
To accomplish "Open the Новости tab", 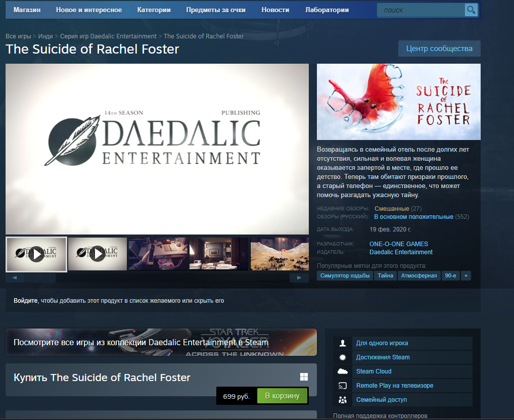I will pos(275,10).
